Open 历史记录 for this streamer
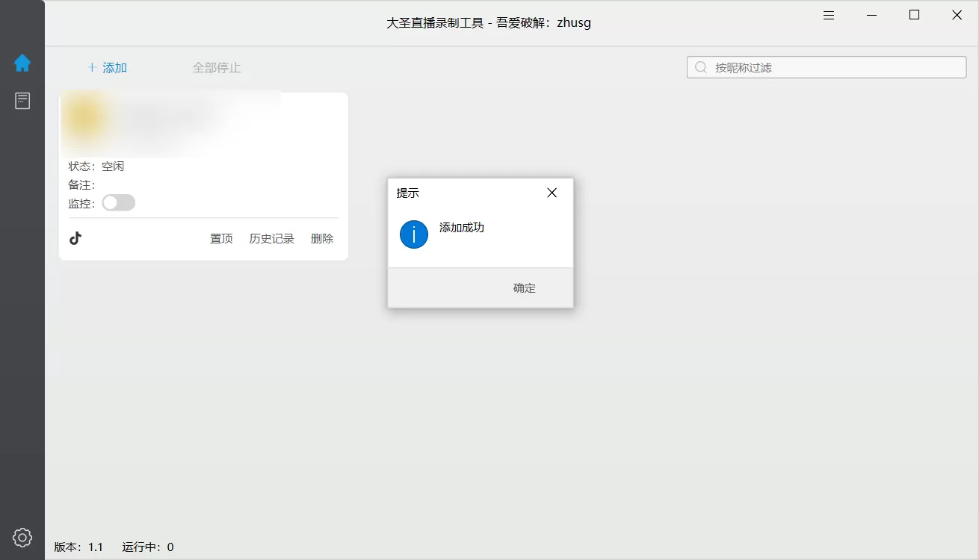Screen dimensions: 979x560 pos(271,238)
